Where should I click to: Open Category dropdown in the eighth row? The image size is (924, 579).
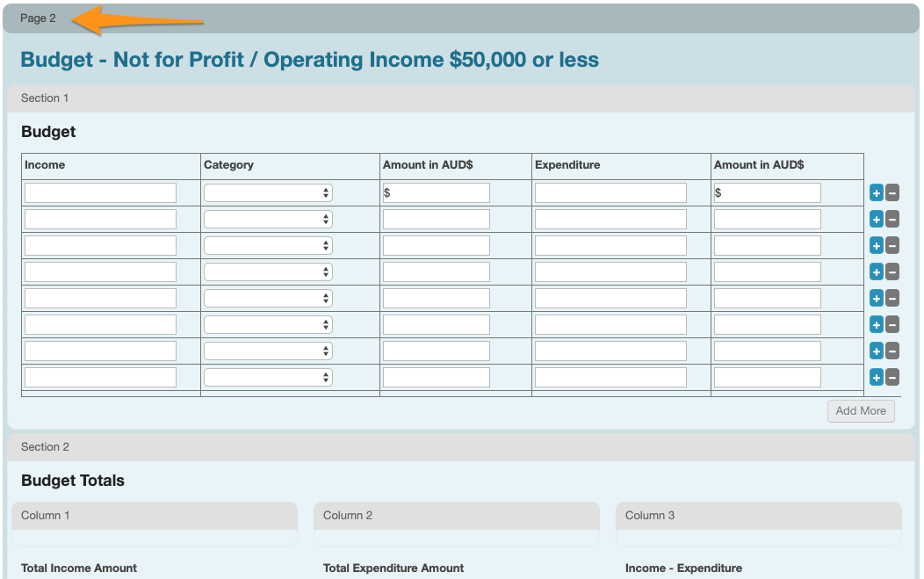(x=268, y=378)
